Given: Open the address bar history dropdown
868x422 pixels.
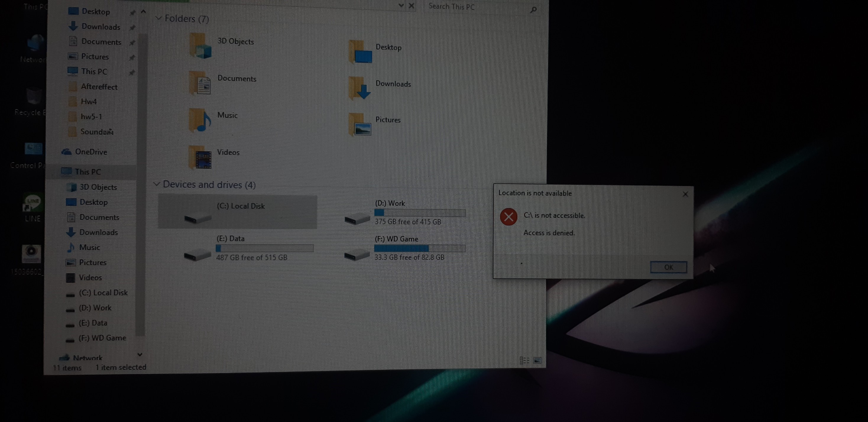Looking at the screenshot, I should [401, 6].
